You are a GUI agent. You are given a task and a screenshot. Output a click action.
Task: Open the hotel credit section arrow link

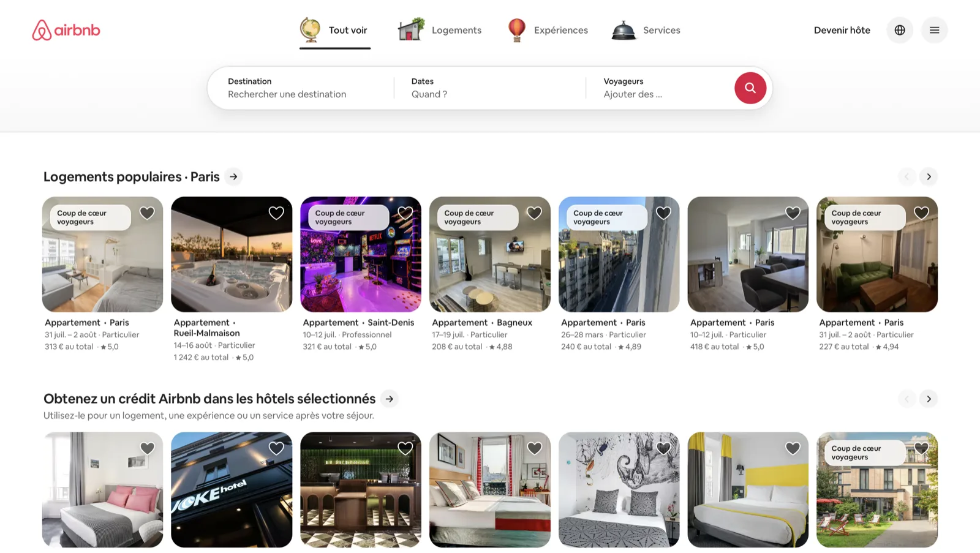pos(390,399)
